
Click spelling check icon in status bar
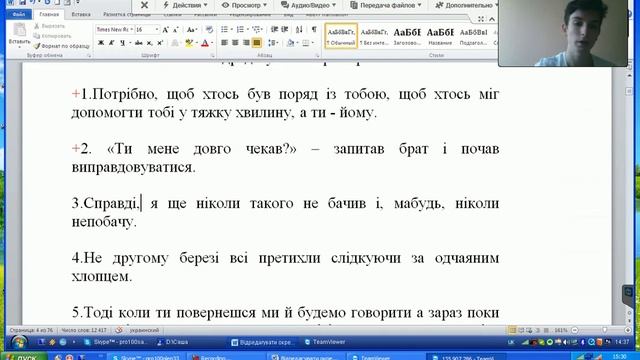[x=119, y=330]
